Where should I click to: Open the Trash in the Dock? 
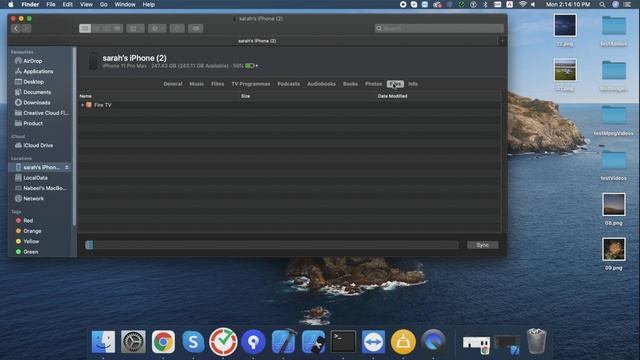[x=536, y=341]
